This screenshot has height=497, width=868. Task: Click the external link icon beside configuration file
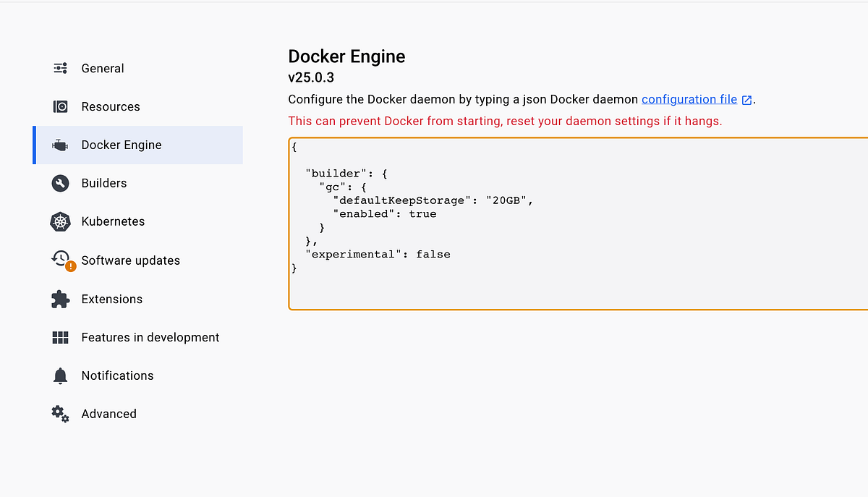pyautogui.click(x=747, y=100)
